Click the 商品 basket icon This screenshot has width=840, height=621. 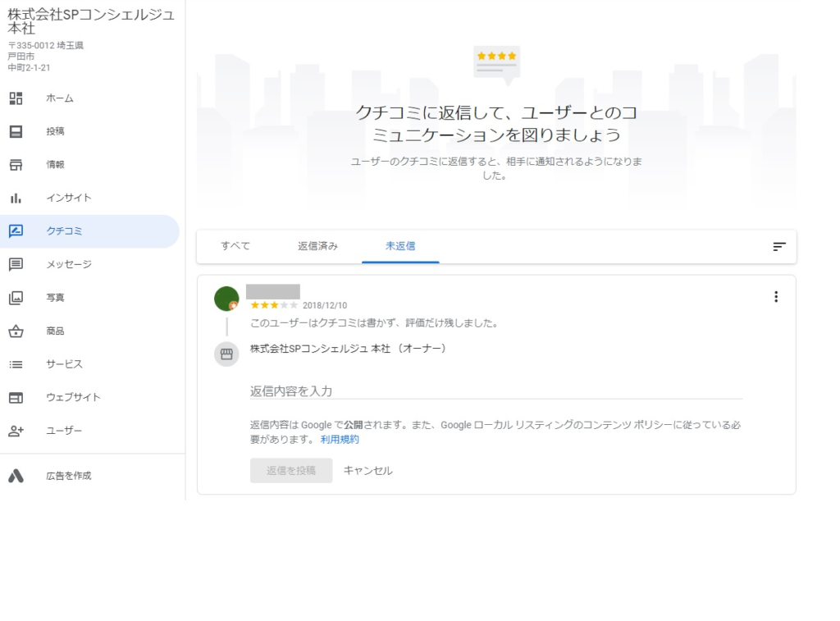16,331
